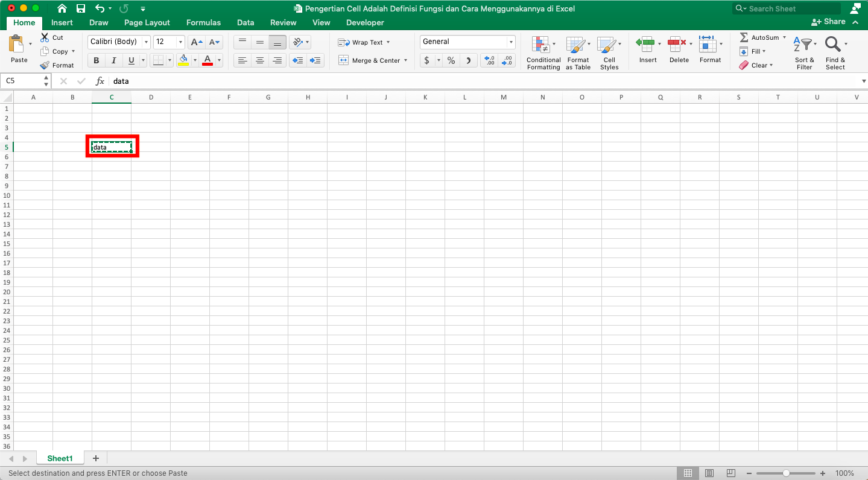The image size is (868, 480).
Task: Open the Developer tab
Action: tap(365, 22)
